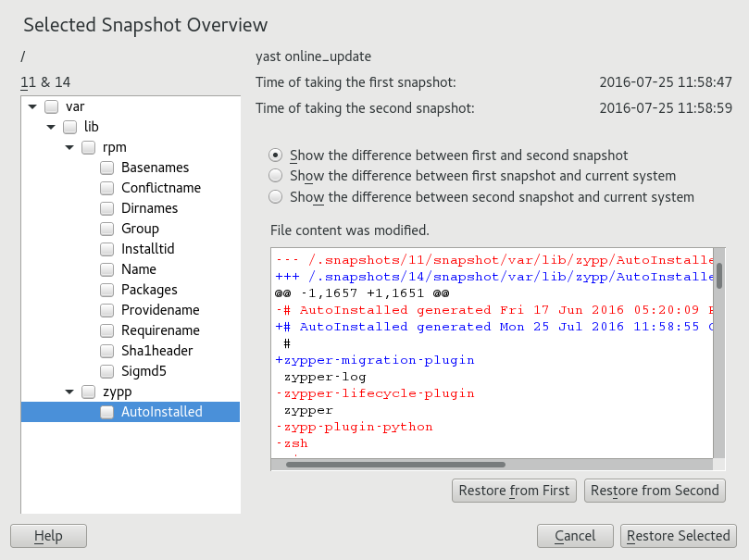Collapse the zypp folder arrow
This screenshot has width=749, height=560.
69,392
